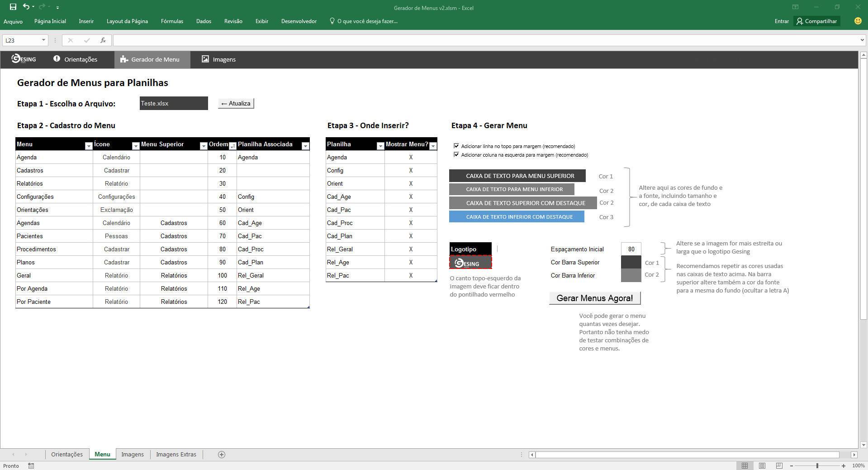The image size is (868, 470).
Task: Click the Gerar Menus Agora! button
Action: pos(594,298)
